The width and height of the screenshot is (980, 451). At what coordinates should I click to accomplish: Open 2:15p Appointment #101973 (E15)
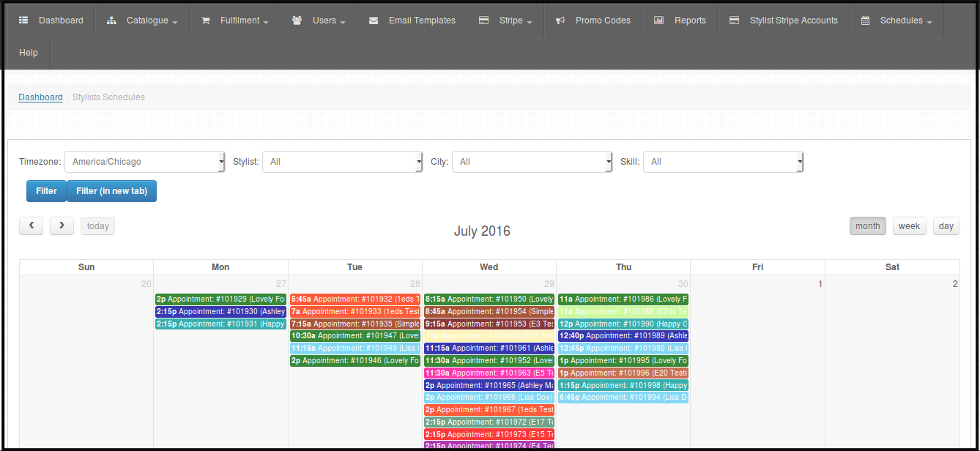[x=489, y=435]
